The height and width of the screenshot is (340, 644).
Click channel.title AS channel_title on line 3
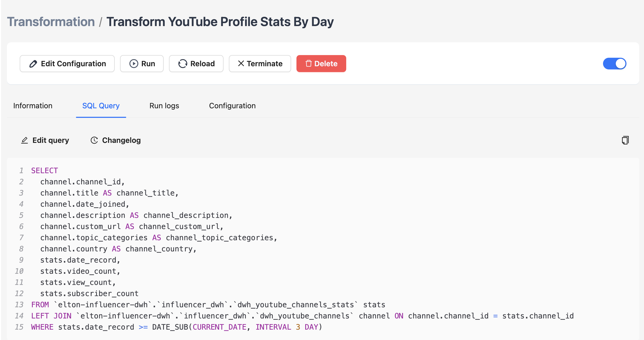coord(109,193)
